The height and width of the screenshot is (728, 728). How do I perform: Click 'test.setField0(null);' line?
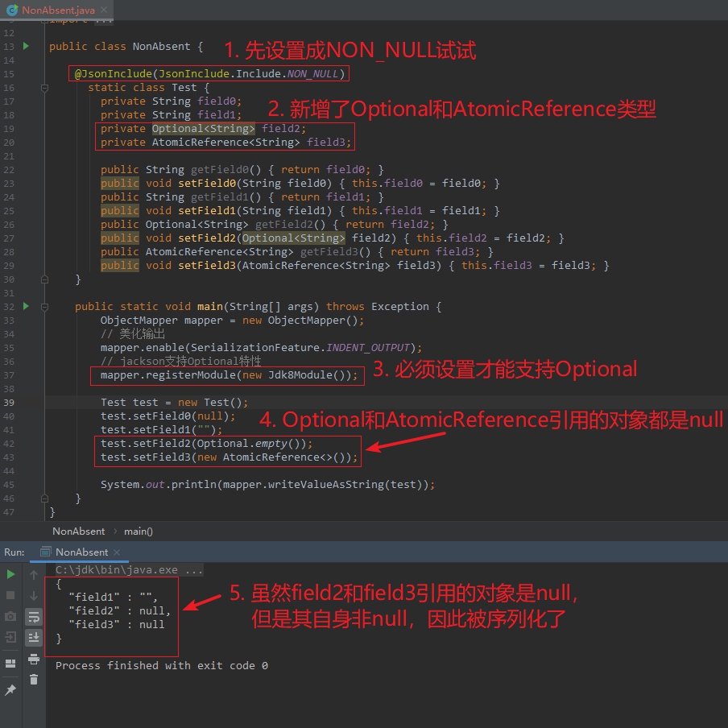[168, 416]
